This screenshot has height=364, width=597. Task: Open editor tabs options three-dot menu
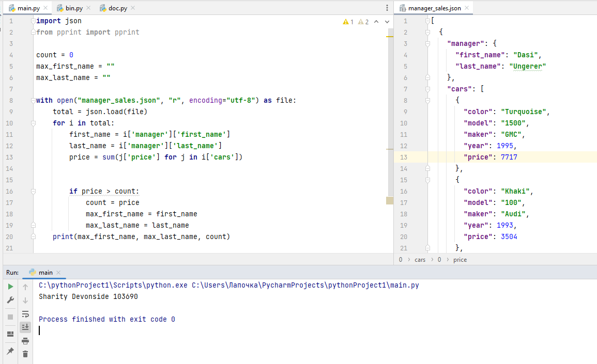[x=387, y=8]
